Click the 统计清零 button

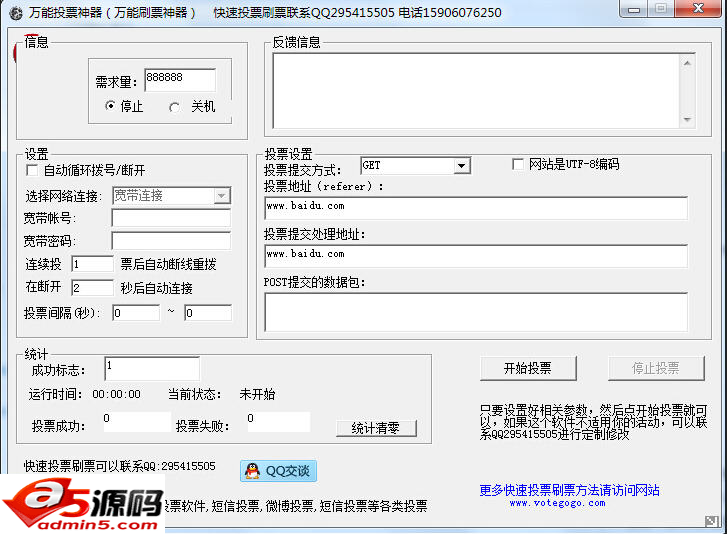pyautogui.click(x=376, y=428)
